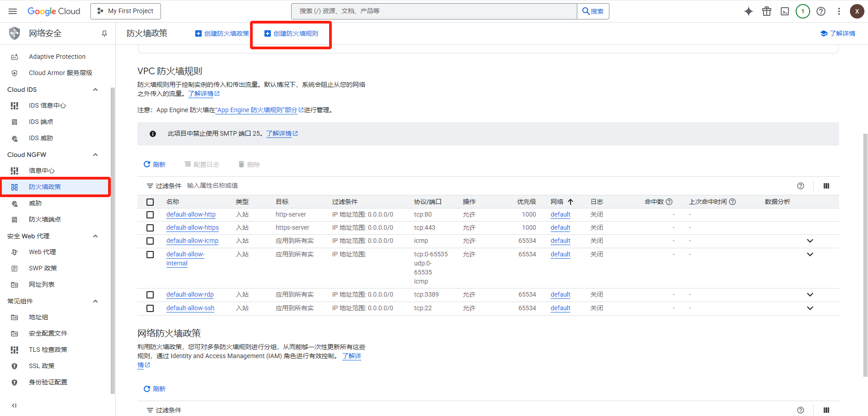
Task: Open the default-allow-internal rule link
Action: click(x=185, y=259)
